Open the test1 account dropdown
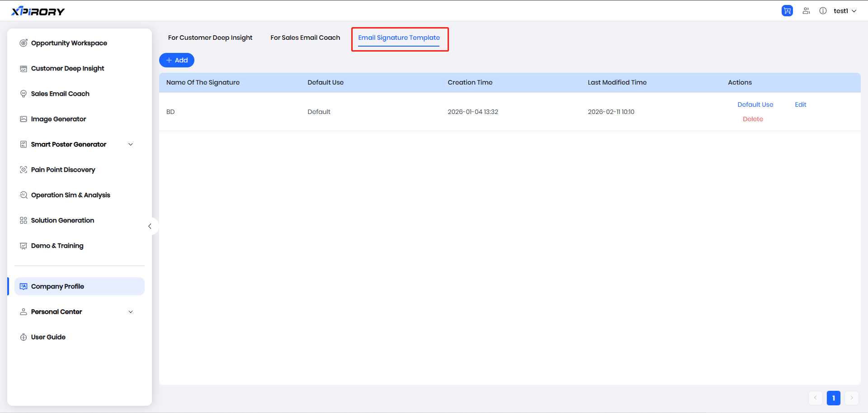 844,11
